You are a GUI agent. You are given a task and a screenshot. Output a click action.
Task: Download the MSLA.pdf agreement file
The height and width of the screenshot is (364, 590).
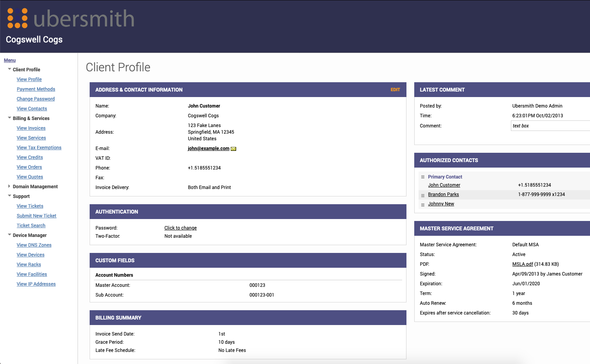pos(522,264)
